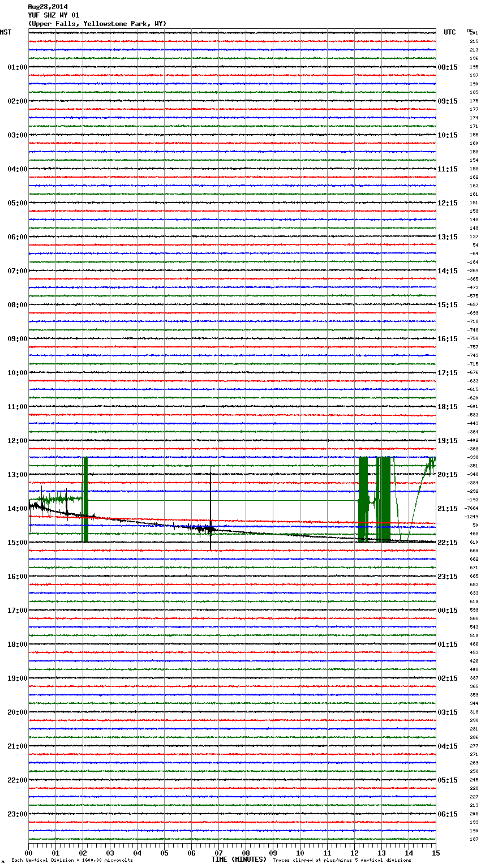Click the 22:15 UTC time label

[x=448, y=543]
